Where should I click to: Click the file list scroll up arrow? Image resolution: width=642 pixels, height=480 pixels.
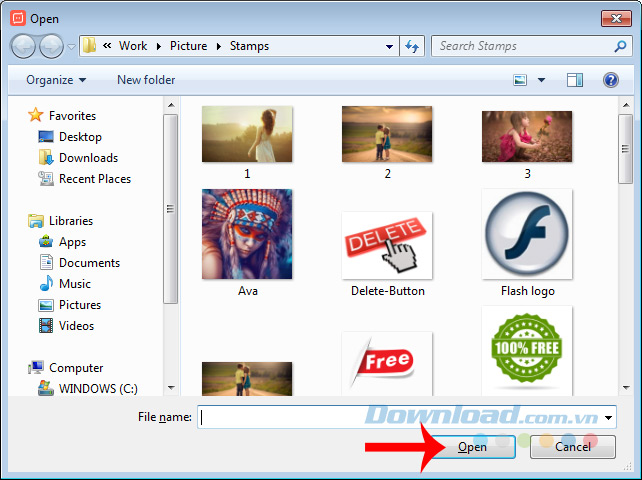coord(626,105)
